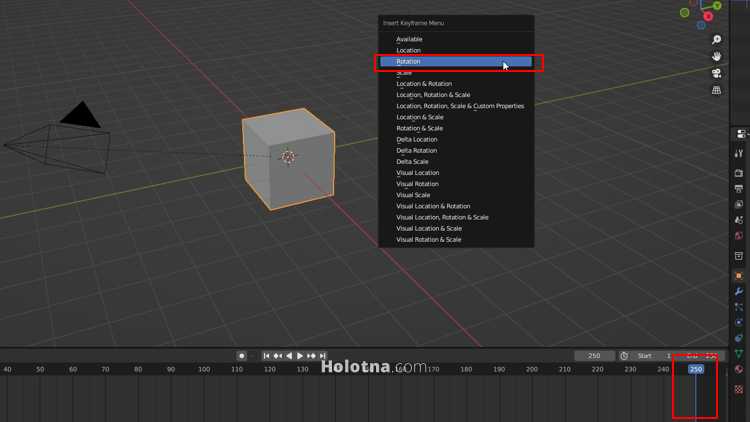This screenshot has width=750, height=422.
Task: Play the animation in reverse
Action: point(289,356)
